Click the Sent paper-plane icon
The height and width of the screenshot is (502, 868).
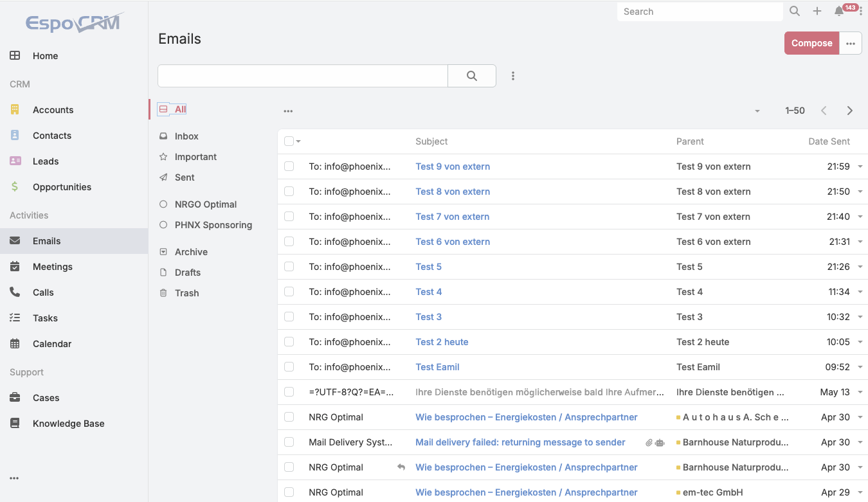(x=163, y=177)
